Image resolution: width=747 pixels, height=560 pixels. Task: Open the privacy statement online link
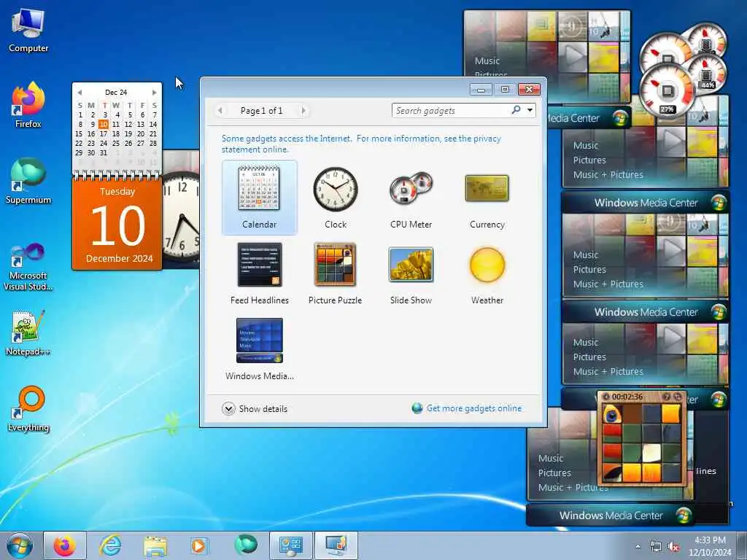tap(361, 144)
